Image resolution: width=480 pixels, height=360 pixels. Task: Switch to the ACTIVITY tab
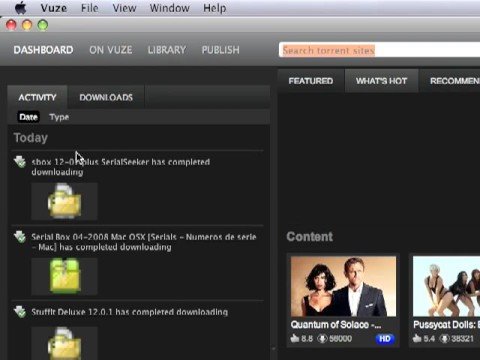coord(37,97)
